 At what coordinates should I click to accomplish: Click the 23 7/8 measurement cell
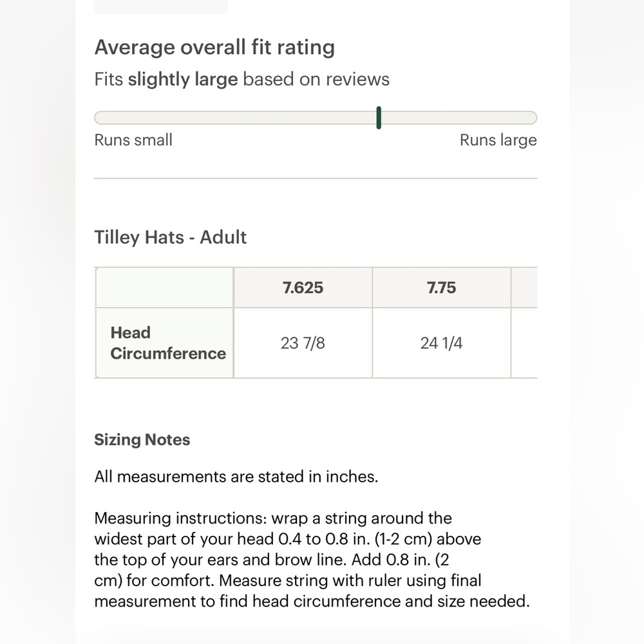(x=303, y=343)
